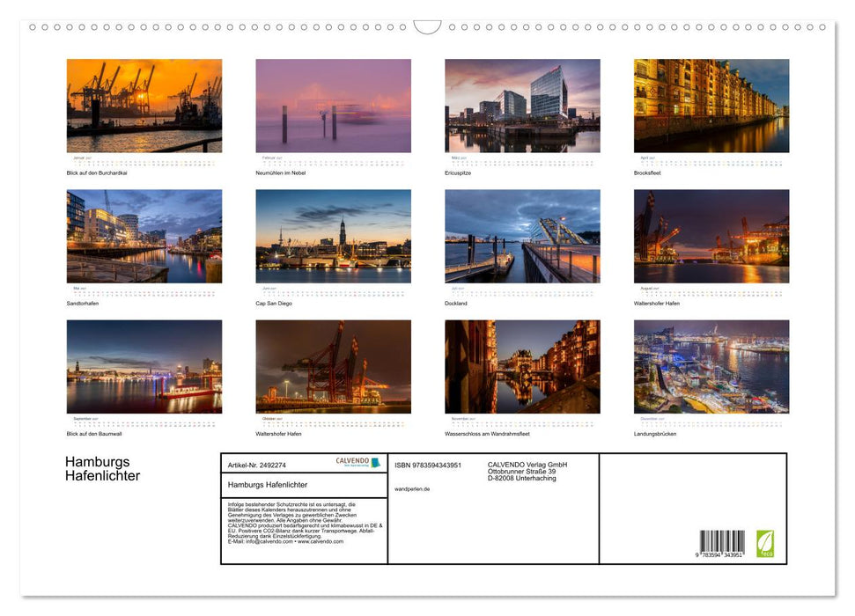The image size is (855, 616).
Task: Click the 'Wasserschloss am Wandrahmsfleet' caption
Action: pos(487,434)
